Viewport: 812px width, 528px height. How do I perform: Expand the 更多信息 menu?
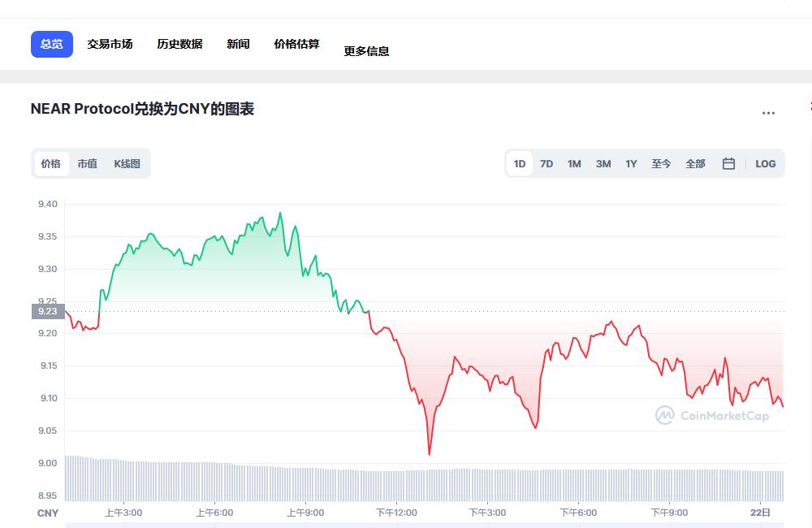point(366,50)
